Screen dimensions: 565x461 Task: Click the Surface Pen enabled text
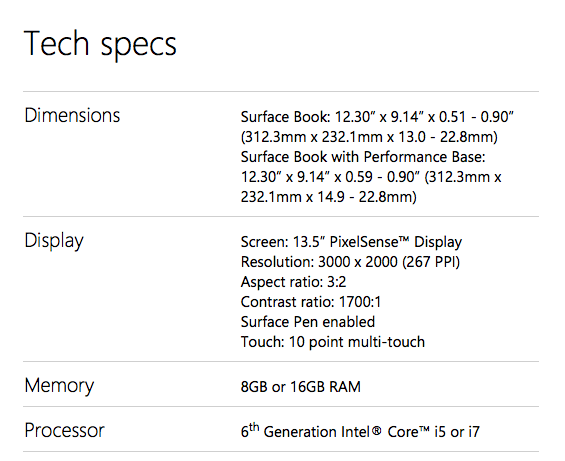click(x=308, y=322)
